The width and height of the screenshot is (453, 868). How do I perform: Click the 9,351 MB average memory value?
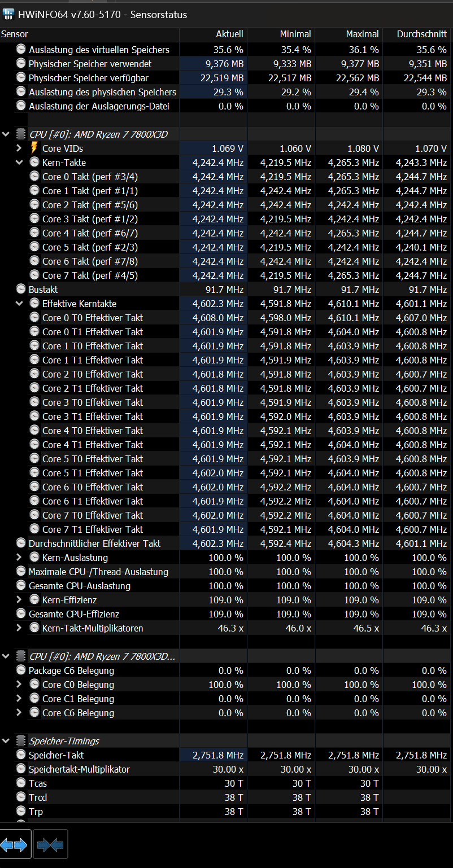(x=428, y=64)
